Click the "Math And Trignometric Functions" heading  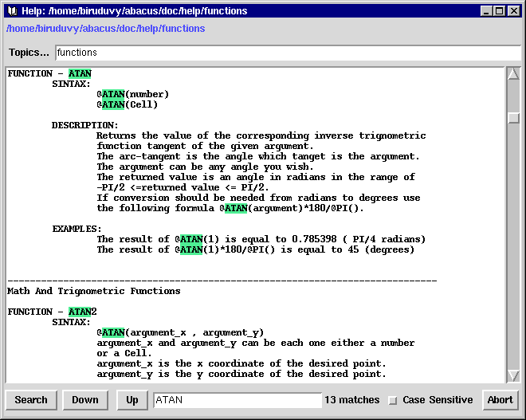93,291
